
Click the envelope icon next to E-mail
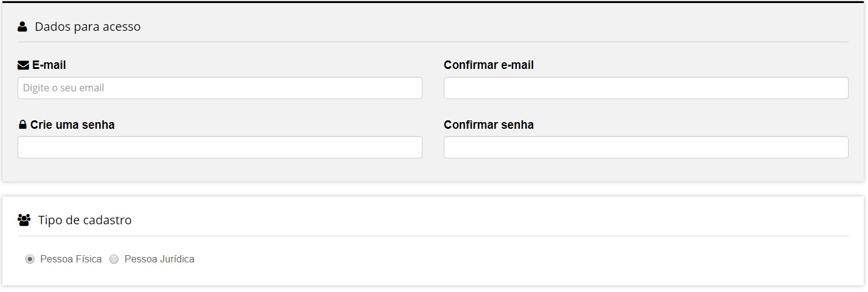point(24,65)
